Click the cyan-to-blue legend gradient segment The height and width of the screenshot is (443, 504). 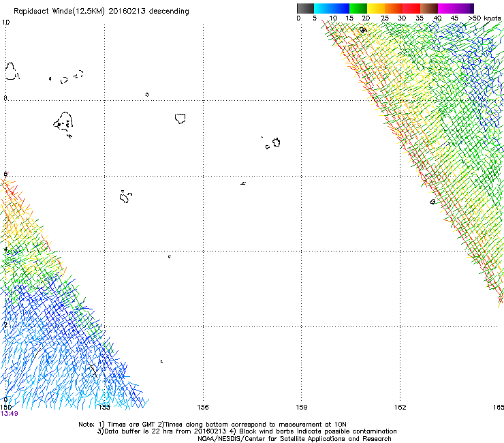pyautogui.click(x=332, y=8)
